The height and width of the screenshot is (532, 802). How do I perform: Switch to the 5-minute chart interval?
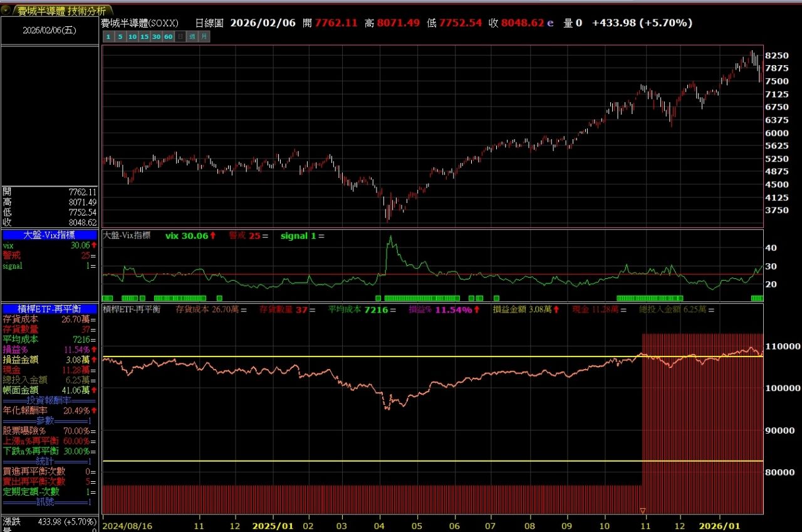119,37
